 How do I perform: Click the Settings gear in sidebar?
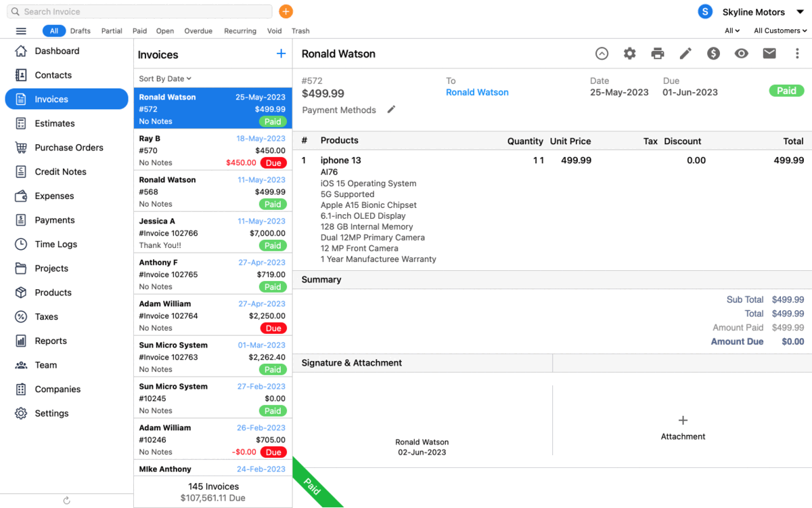coord(21,413)
